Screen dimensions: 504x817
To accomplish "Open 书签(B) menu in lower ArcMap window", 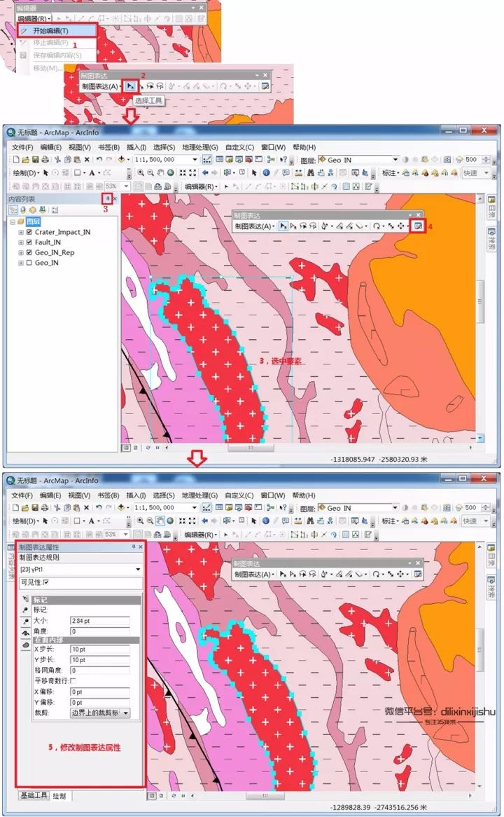I will (108, 495).
